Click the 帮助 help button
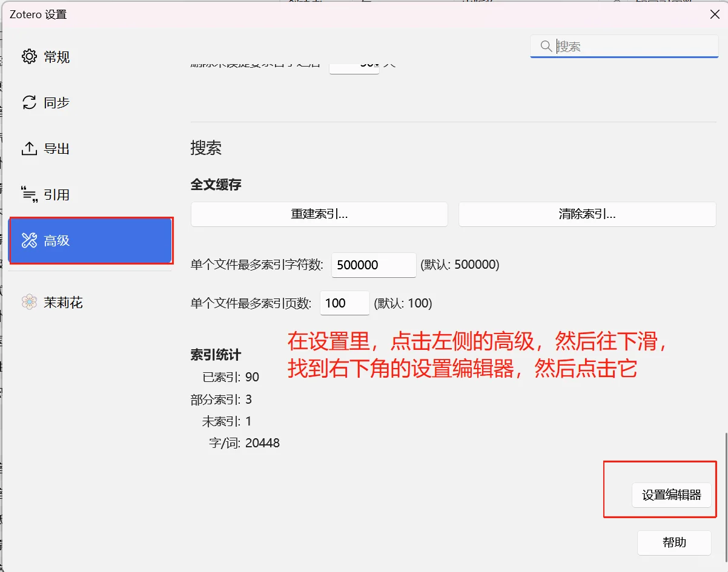 (674, 542)
